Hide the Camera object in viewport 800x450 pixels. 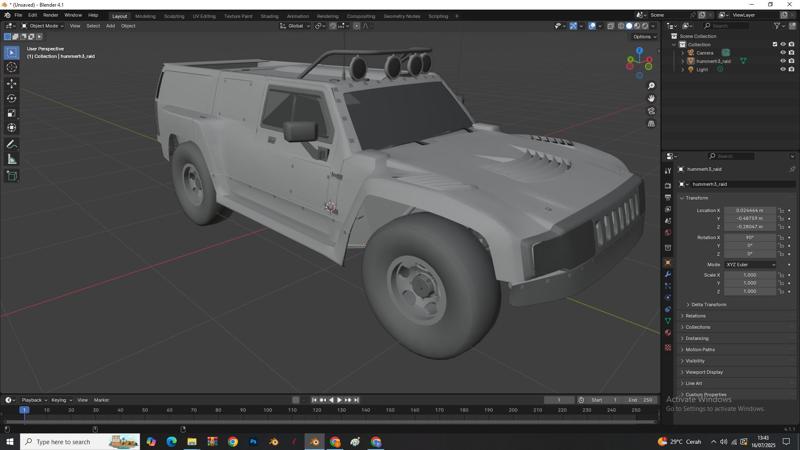point(783,53)
